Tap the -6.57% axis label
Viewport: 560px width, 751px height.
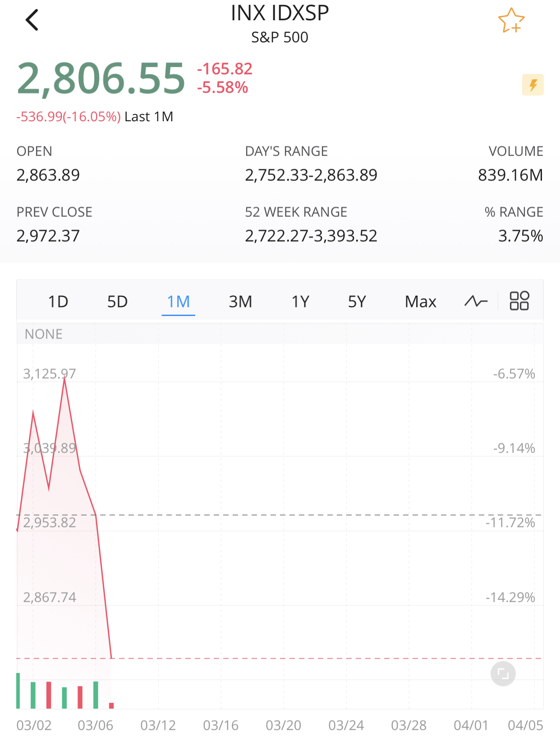coord(514,374)
